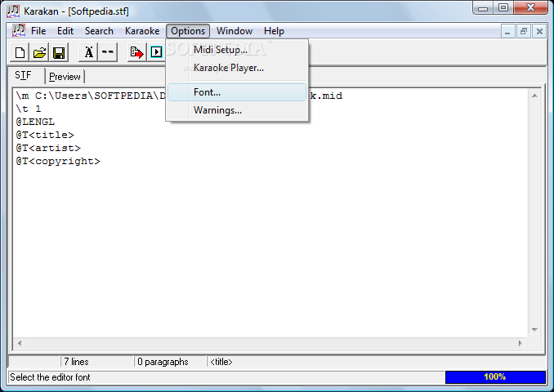Open the Window menu

coord(235,31)
